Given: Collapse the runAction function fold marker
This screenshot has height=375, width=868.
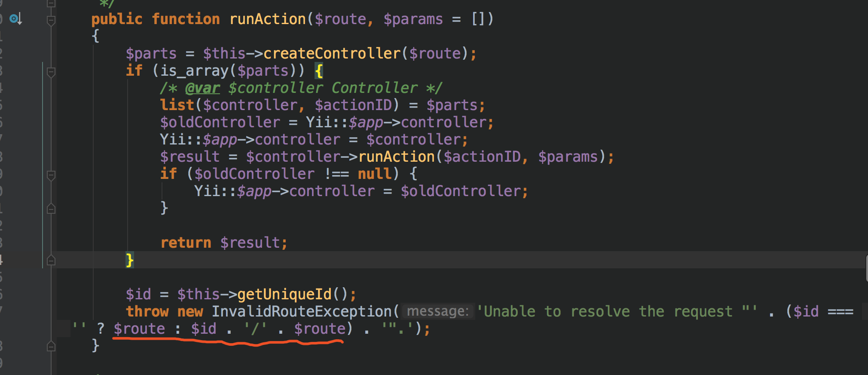Looking at the screenshot, I should (51, 20).
